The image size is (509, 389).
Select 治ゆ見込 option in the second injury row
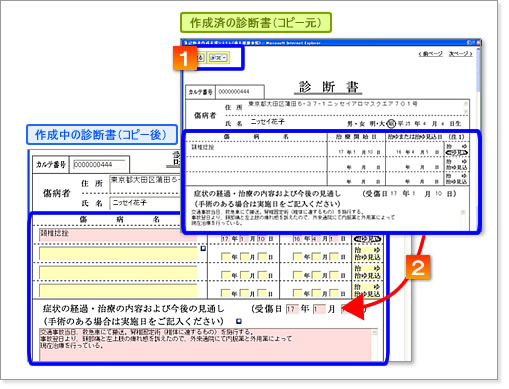pyautogui.click(x=367, y=257)
